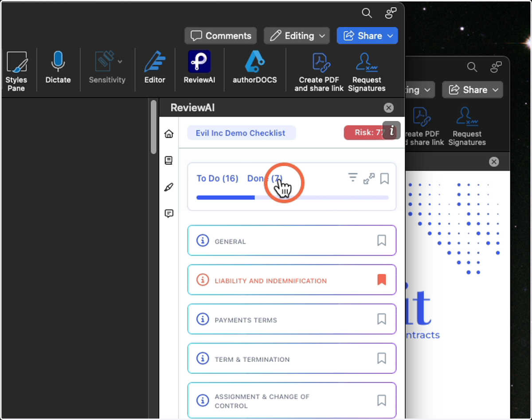The width and height of the screenshot is (532, 420).
Task: Expand the TERM & TERMINATION section
Action: pyautogui.click(x=292, y=358)
